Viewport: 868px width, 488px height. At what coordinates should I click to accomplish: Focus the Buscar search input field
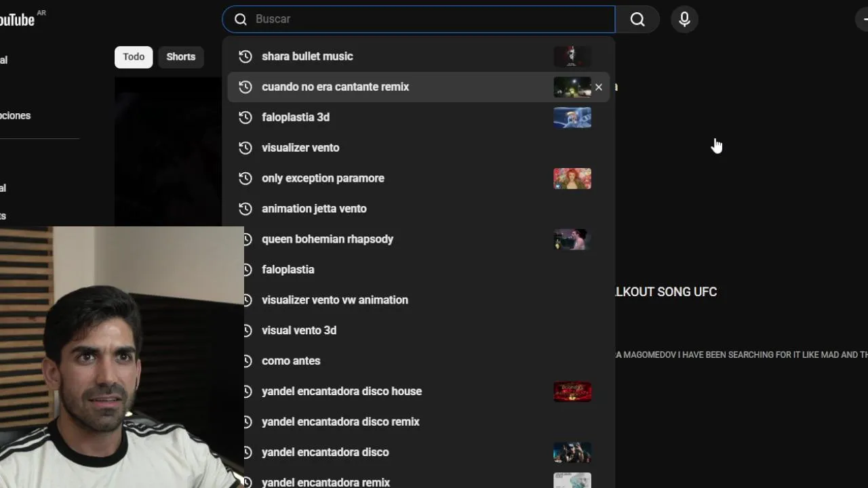pos(418,20)
